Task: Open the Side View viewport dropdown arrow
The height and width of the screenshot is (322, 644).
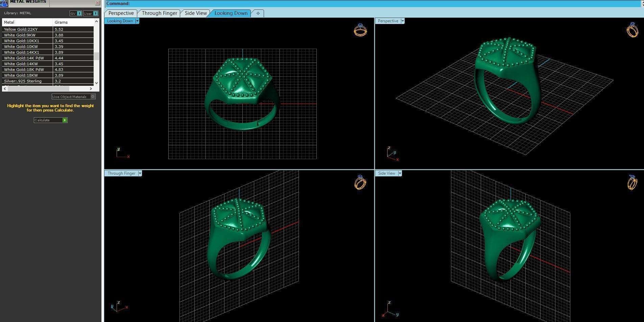Action: click(x=400, y=173)
